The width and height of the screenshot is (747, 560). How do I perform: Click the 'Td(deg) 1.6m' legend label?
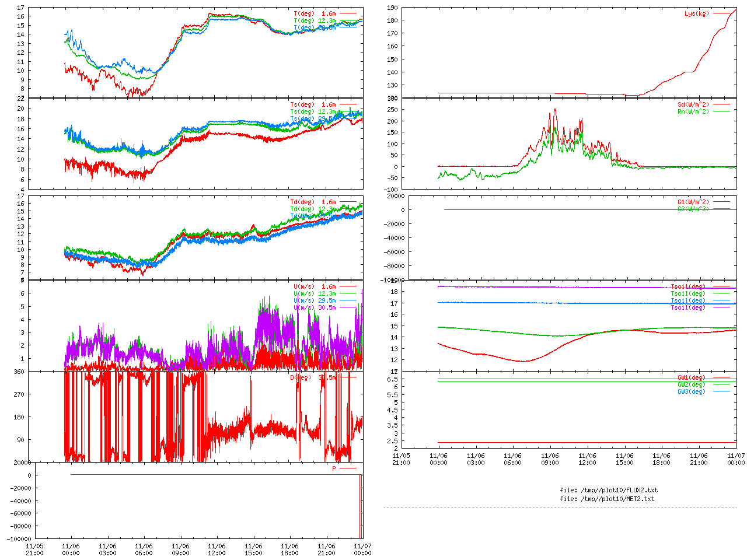click(x=313, y=202)
